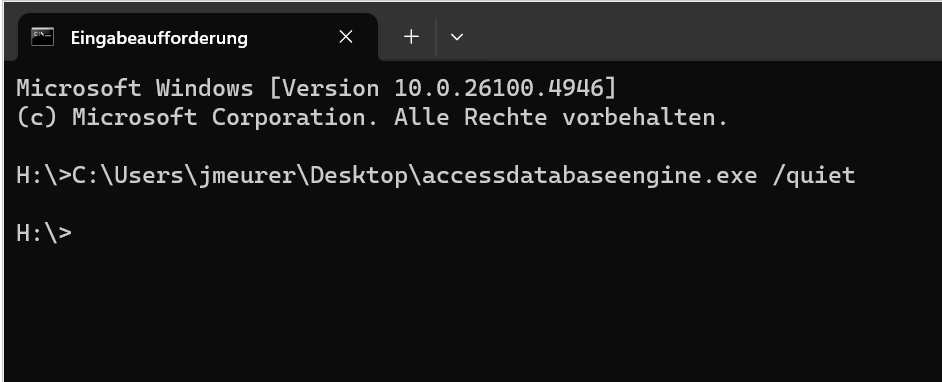This screenshot has width=942, height=382.
Task: Select the Eingabeaufforderung tab title
Action: pos(159,38)
